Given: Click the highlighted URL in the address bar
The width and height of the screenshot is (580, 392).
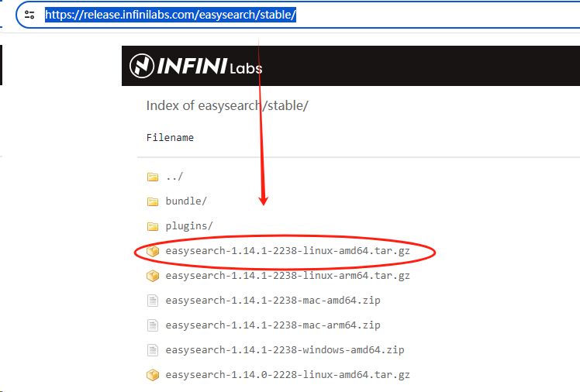Looking at the screenshot, I should [x=171, y=15].
